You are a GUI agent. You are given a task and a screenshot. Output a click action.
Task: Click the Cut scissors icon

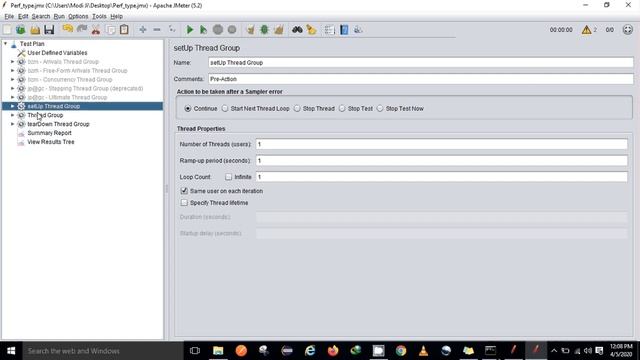coord(96,29)
